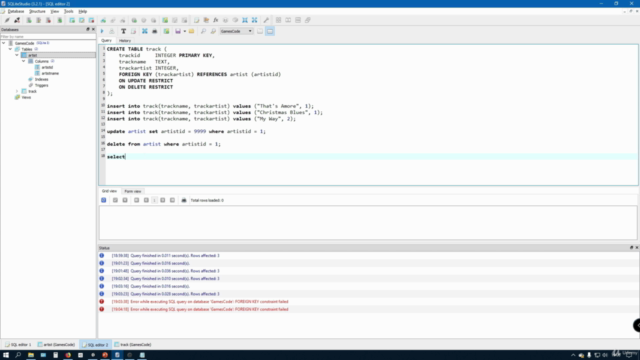
Task: Click the refresh icon in results toolbar
Action: [x=104, y=200]
